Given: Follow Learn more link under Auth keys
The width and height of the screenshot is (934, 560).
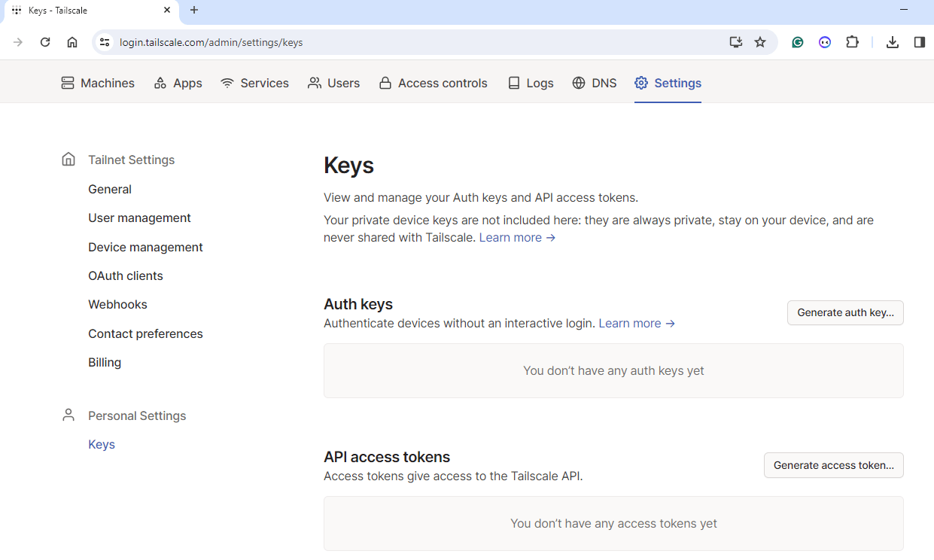Looking at the screenshot, I should coord(637,323).
